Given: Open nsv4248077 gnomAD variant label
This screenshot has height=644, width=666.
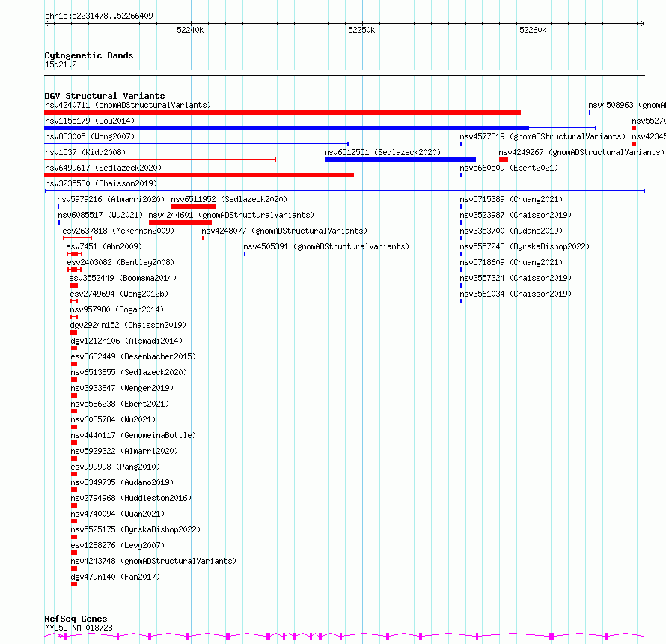Looking at the screenshot, I should [x=284, y=231].
